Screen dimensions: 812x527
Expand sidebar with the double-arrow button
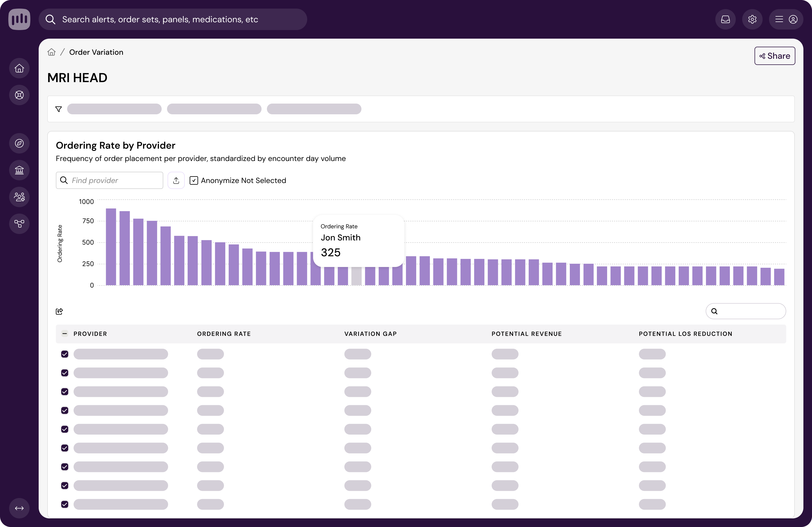click(x=19, y=508)
